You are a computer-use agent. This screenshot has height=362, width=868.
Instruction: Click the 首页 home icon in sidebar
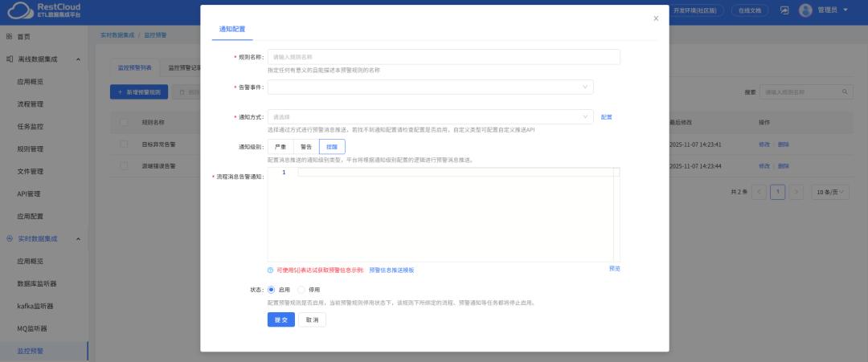9,36
